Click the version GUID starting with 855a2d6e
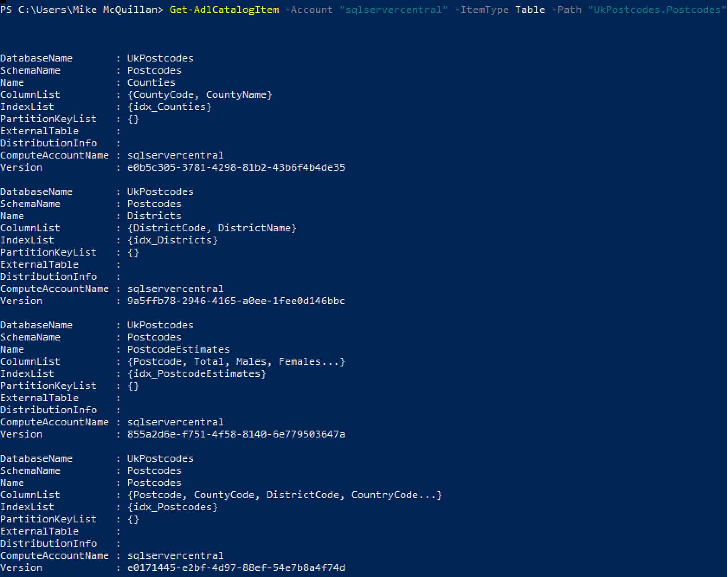This screenshot has width=728, height=577. coord(236,434)
